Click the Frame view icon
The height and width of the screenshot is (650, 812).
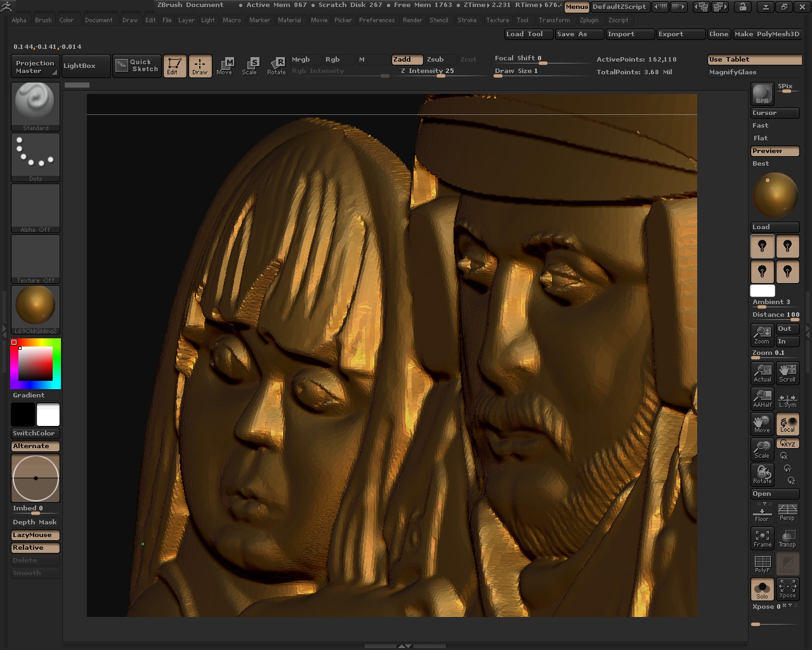click(762, 538)
